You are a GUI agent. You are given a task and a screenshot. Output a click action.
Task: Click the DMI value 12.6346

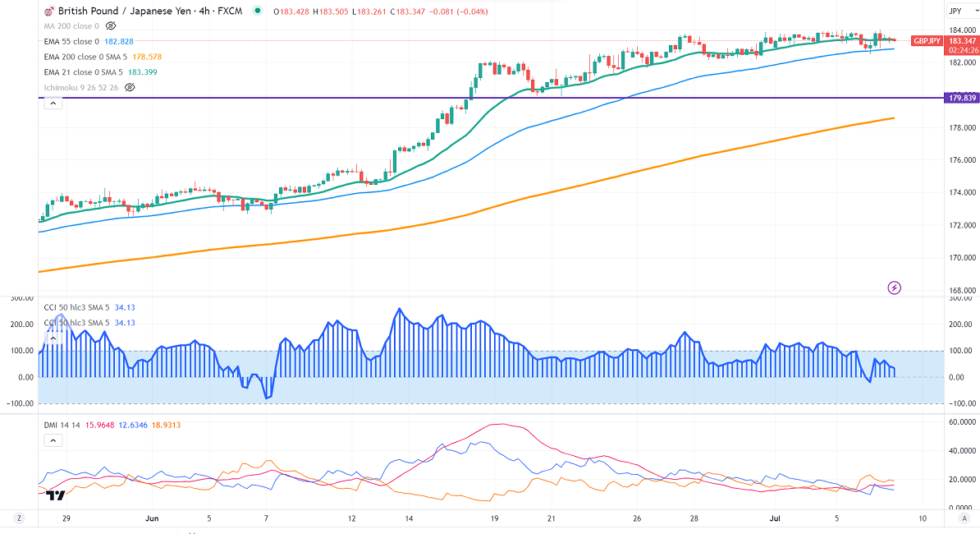click(133, 426)
